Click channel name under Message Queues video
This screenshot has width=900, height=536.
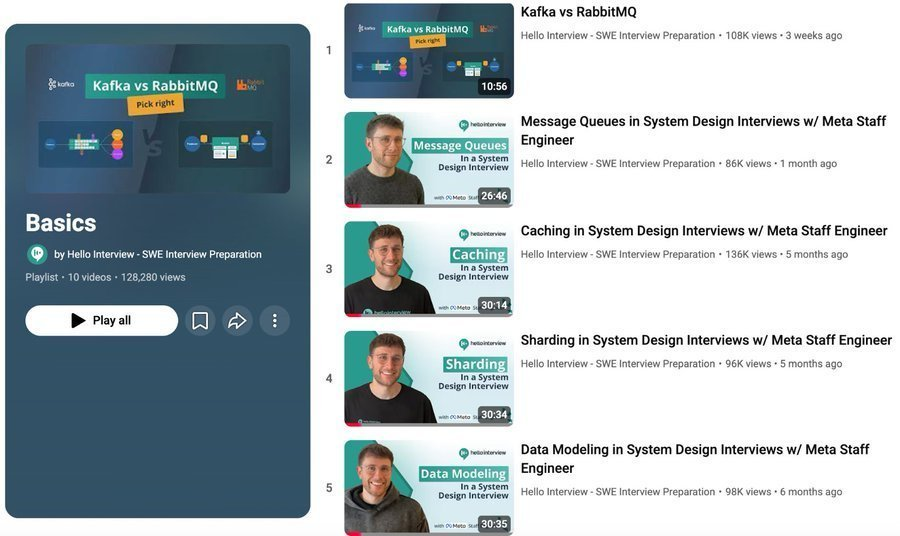coord(618,164)
